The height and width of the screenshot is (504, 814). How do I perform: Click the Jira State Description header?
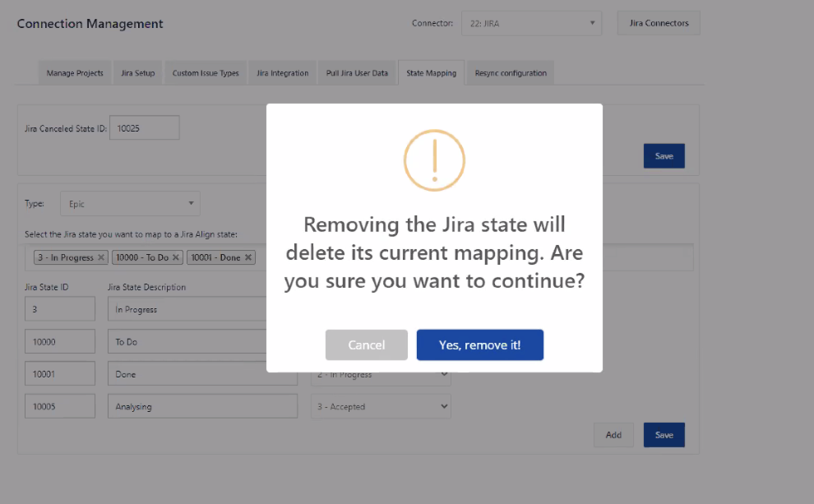tap(146, 287)
